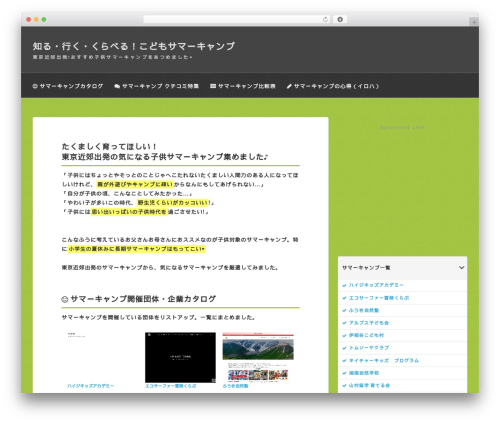Click the macOS yellow minimize dot
Screen dimensions: 500x423
(x=36, y=19)
